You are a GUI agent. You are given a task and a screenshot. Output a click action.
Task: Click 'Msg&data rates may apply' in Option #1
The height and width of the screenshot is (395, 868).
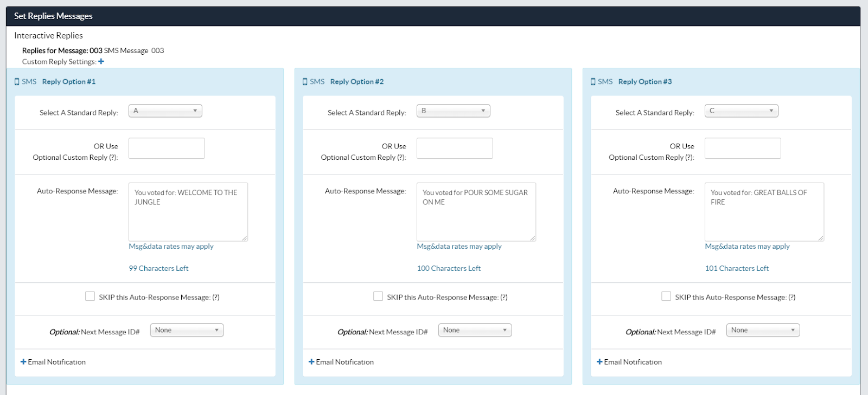(171, 246)
